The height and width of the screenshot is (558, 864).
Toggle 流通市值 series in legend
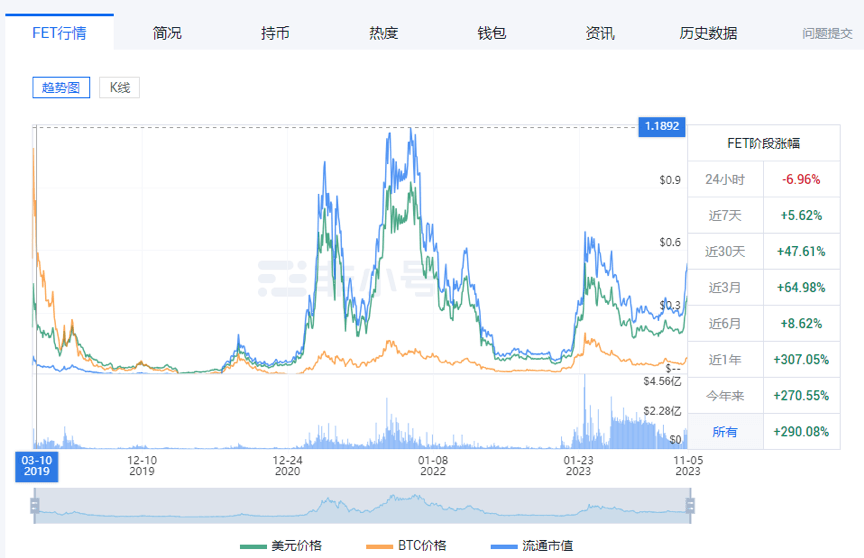(535, 546)
